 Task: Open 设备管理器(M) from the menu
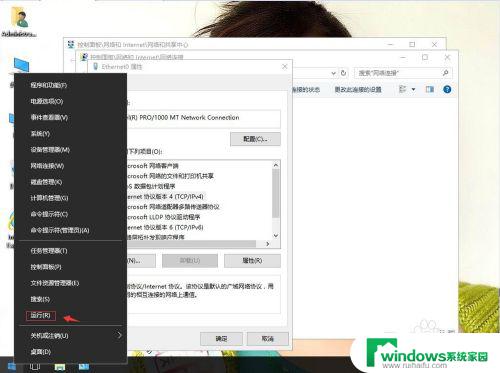coord(50,150)
